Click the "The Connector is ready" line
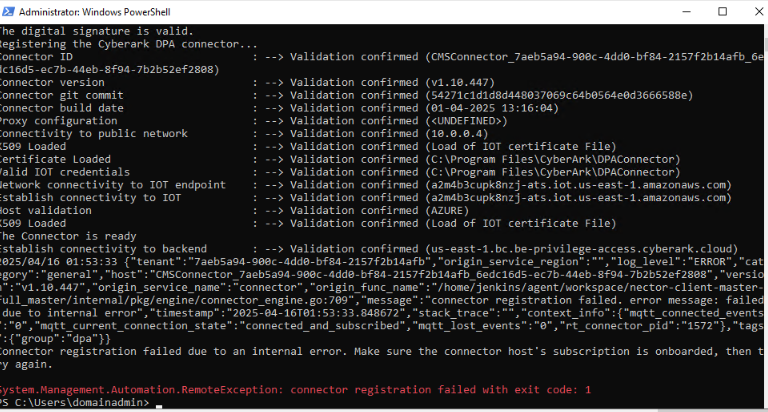768x412 pixels. point(72,236)
